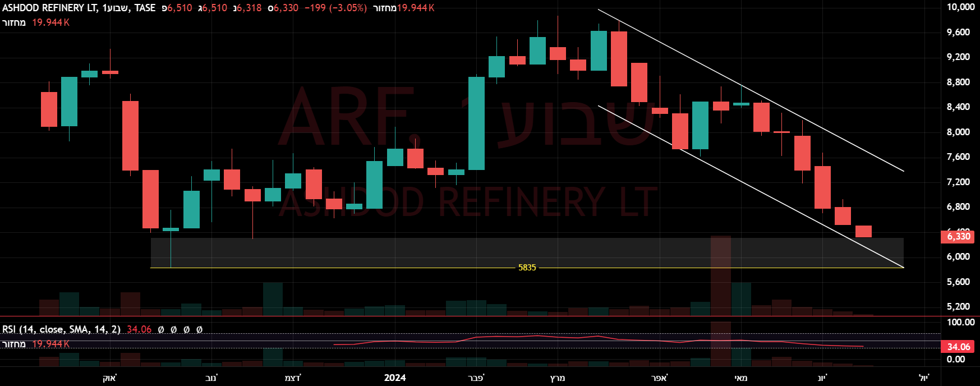Click the יול' month label on time axis
The image size is (980, 386).
tap(924, 378)
